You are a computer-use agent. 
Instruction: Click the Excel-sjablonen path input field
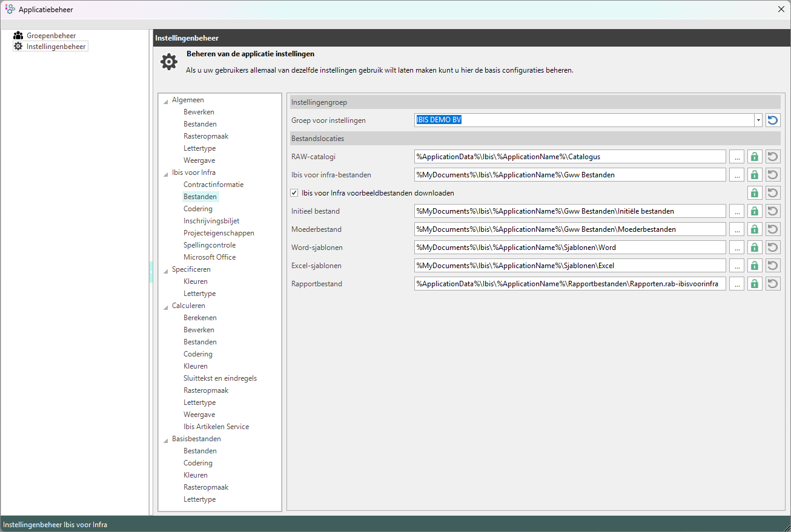coord(569,266)
